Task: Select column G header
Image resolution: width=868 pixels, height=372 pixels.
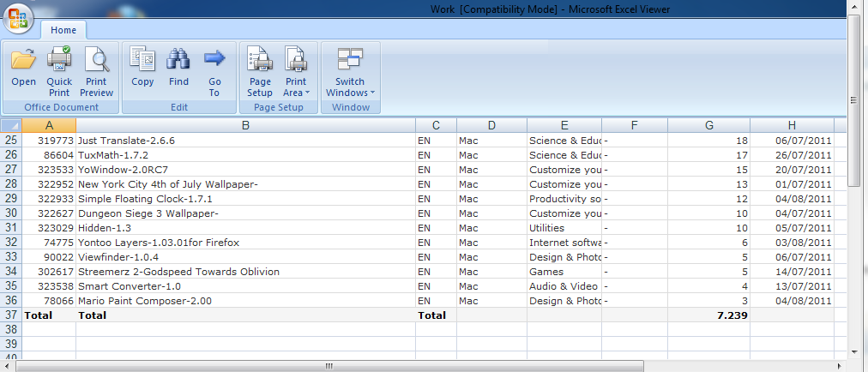Action: pyautogui.click(x=708, y=125)
